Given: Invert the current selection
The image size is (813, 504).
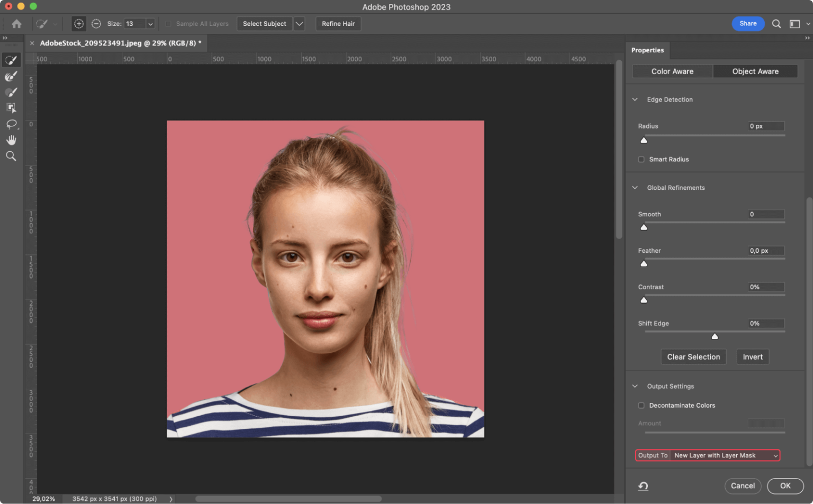Looking at the screenshot, I should pyautogui.click(x=752, y=356).
